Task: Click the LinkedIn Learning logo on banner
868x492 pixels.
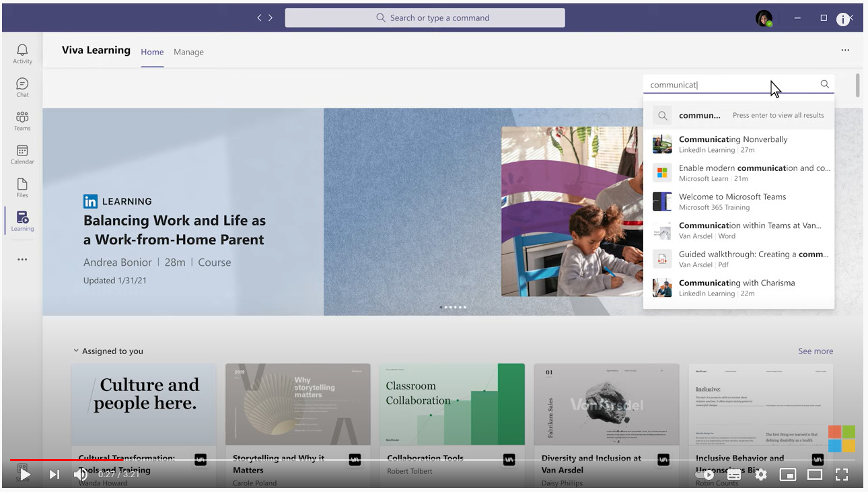Action: pyautogui.click(x=118, y=201)
